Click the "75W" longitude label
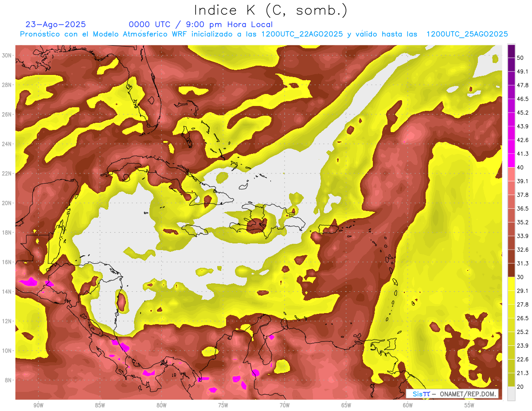The image size is (532, 411). [223, 405]
